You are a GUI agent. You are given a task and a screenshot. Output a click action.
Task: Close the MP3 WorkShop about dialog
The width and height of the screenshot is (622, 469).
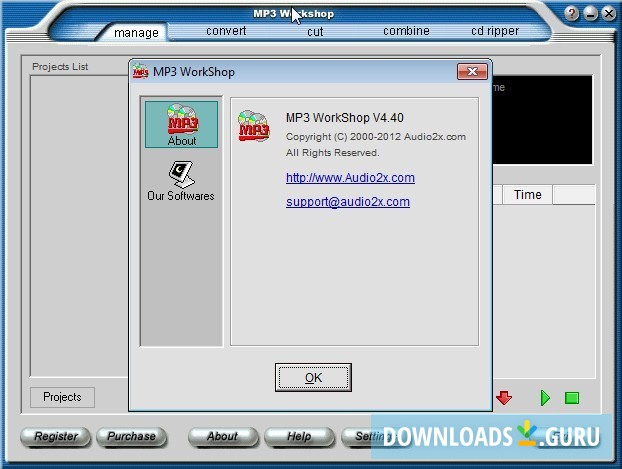point(472,71)
